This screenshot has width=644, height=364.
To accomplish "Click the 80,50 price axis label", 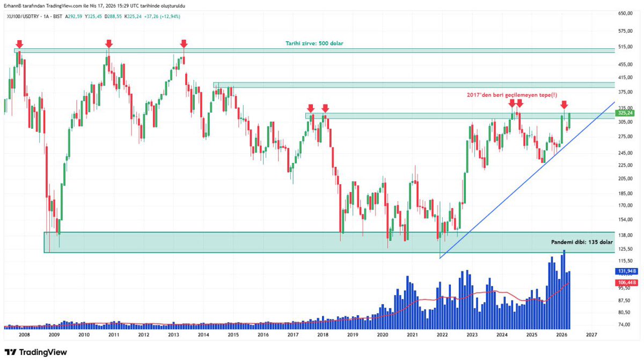I will tap(624, 312).
